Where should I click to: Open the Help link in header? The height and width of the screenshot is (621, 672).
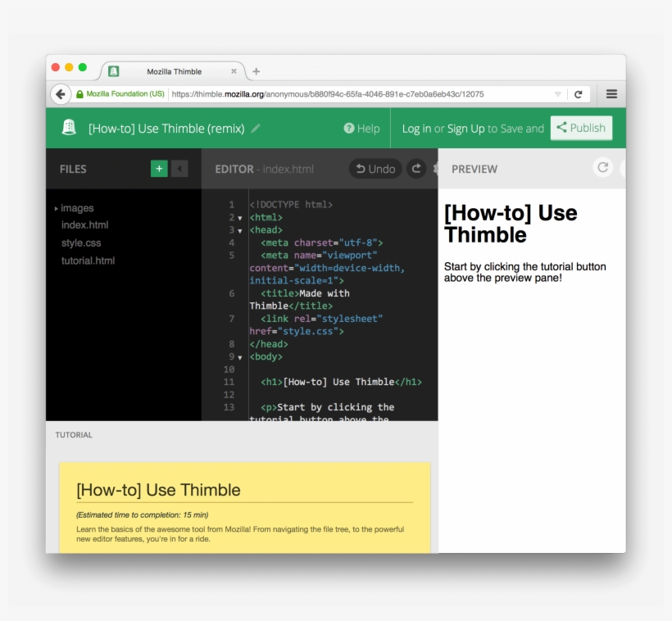(x=361, y=129)
